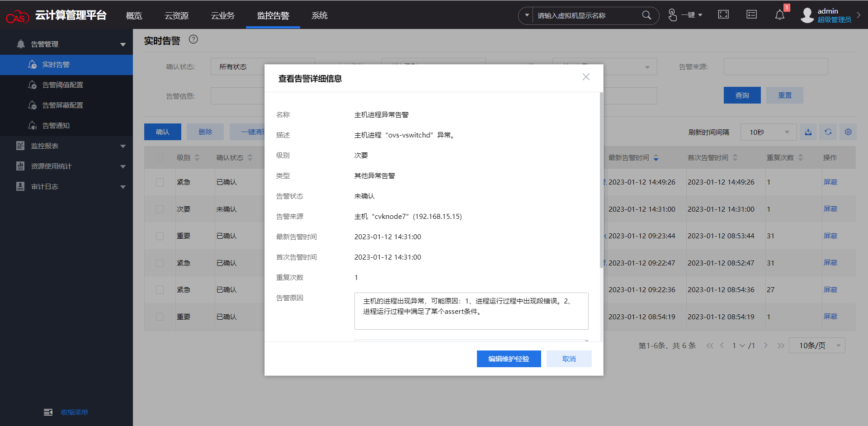Click the export alarms icon

[808, 132]
